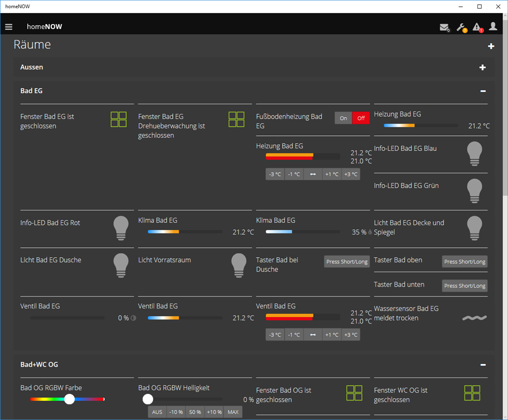Click the Heizung Bad EG red setpoint bar
This screenshot has width=508, height=420.
tap(289, 158)
